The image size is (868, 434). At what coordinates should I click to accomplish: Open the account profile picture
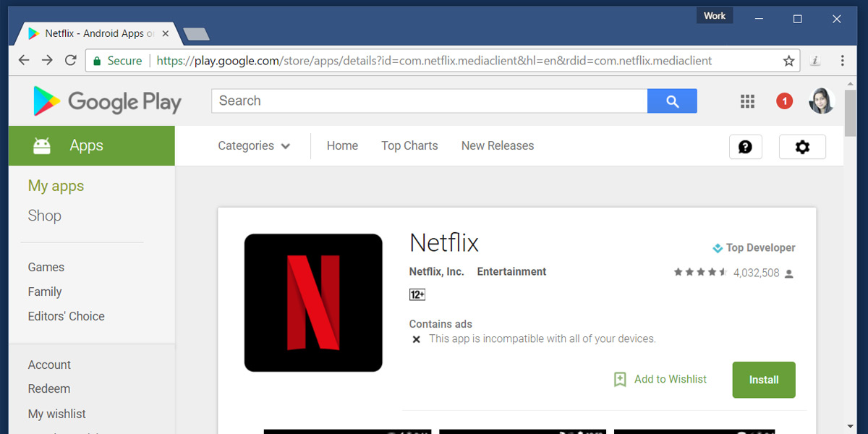pos(822,101)
